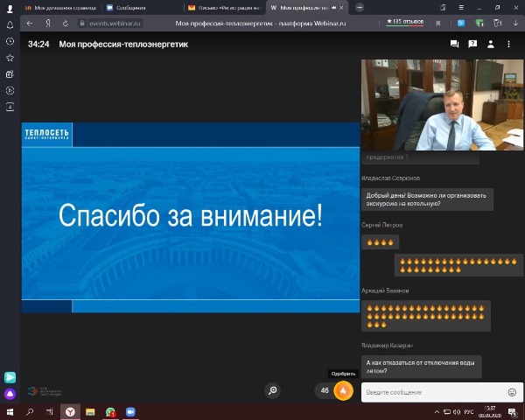Open browser history clock icon in sidebar
The width and height of the screenshot is (525, 420).
point(10,41)
